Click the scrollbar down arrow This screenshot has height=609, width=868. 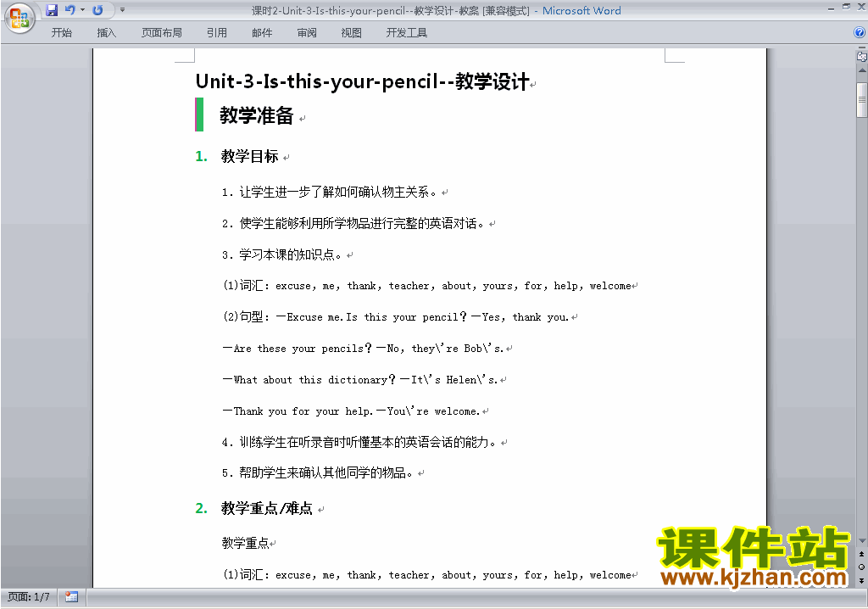862,541
